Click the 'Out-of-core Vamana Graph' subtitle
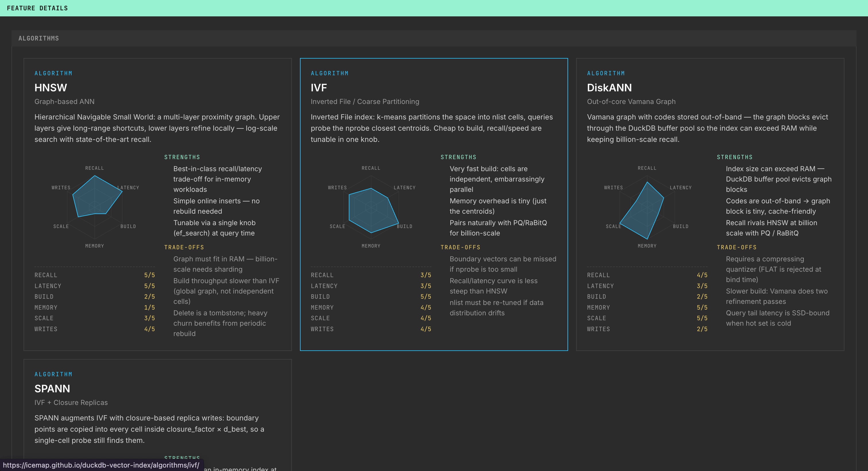 point(631,101)
